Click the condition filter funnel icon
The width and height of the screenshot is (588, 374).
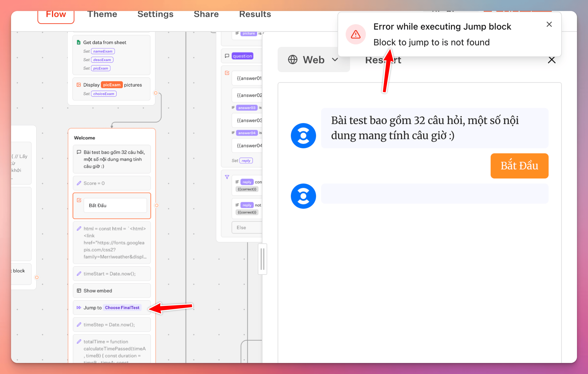(x=227, y=177)
